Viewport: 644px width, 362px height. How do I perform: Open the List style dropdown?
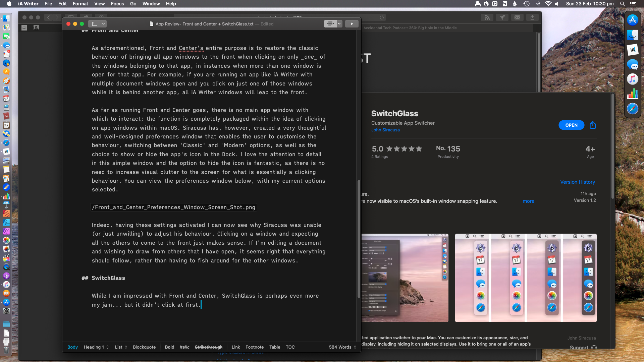tap(121, 347)
